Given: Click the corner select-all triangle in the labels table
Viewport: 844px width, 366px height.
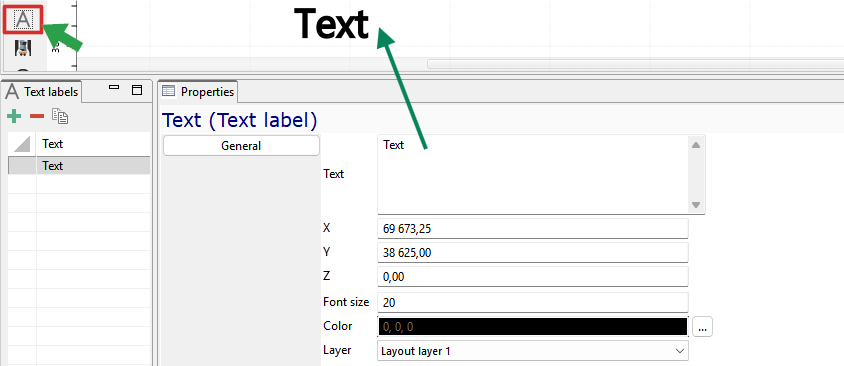Looking at the screenshot, I should pyautogui.click(x=22, y=144).
